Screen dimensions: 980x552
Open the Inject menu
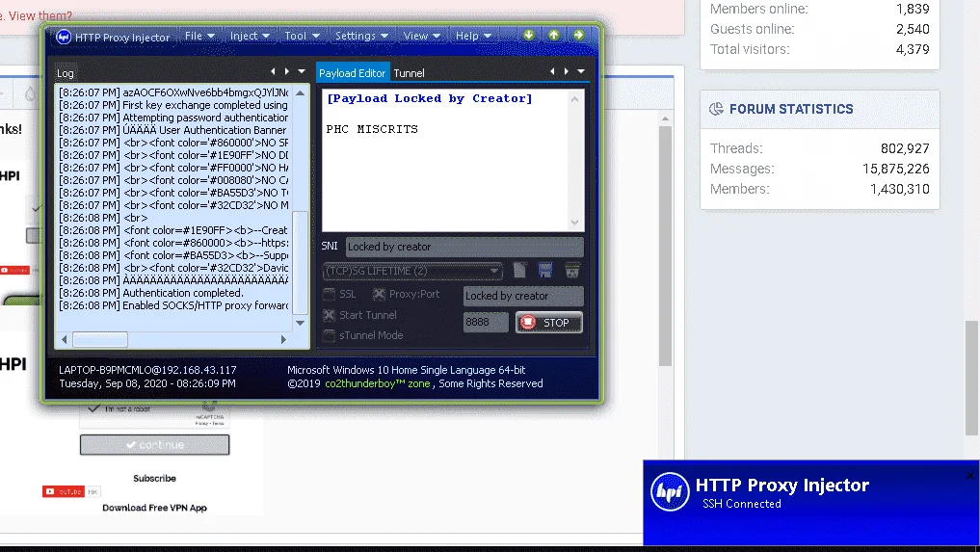pos(250,36)
